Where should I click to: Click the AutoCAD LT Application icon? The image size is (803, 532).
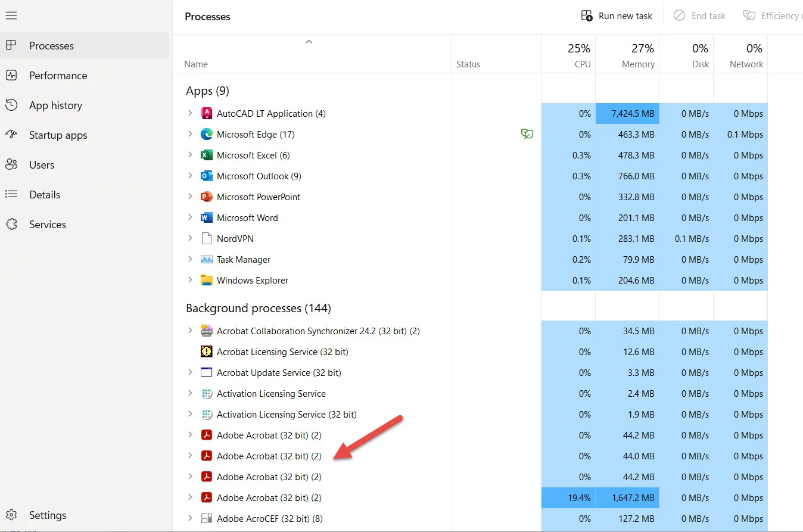tap(207, 113)
